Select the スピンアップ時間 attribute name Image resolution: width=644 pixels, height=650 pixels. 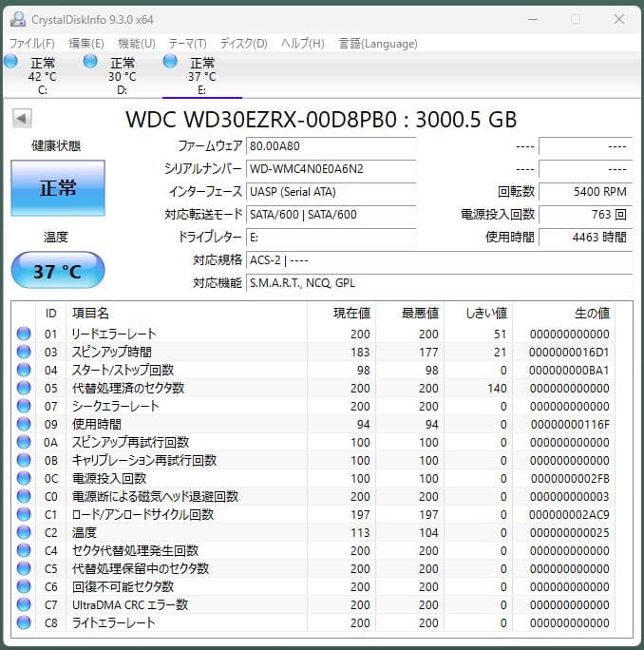(112, 352)
